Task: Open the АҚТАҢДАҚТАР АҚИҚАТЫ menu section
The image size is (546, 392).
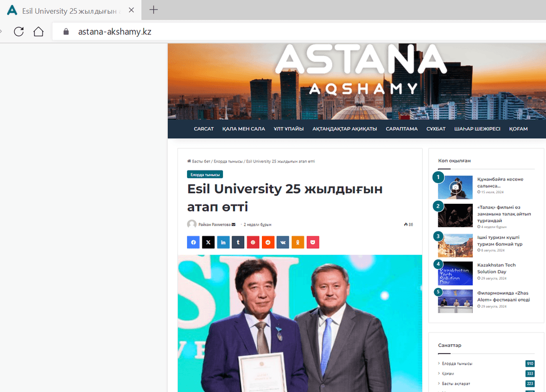Action: (345, 129)
